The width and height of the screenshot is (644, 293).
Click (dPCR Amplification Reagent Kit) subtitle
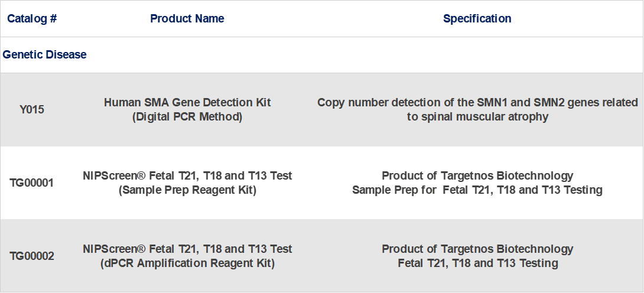click(187, 263)
